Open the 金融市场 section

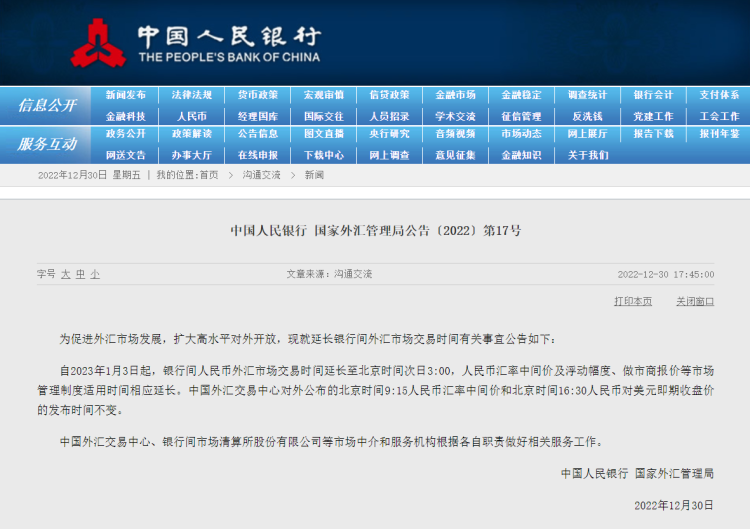pyautogui.click(x=455, y=95)
